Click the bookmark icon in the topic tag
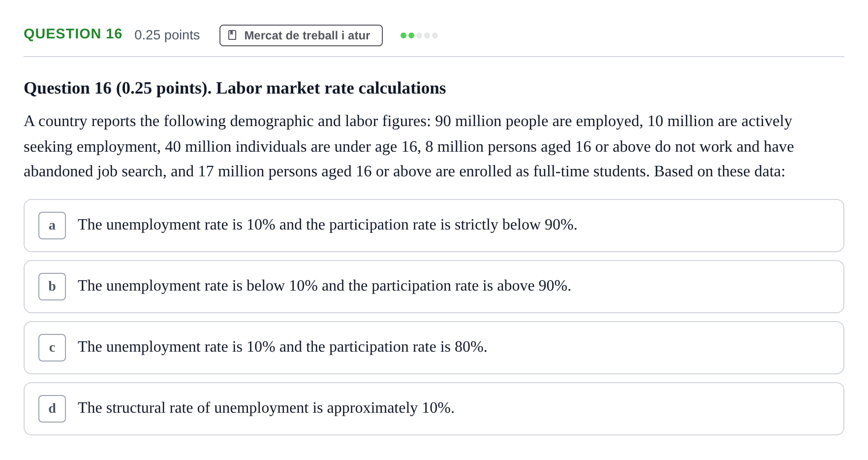 click(232, 35)
